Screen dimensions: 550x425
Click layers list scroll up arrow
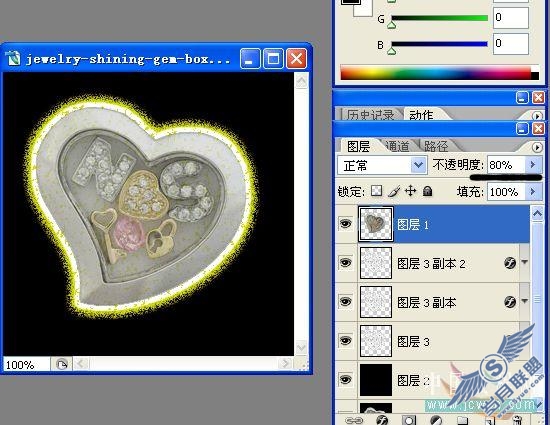pos(537,214)
